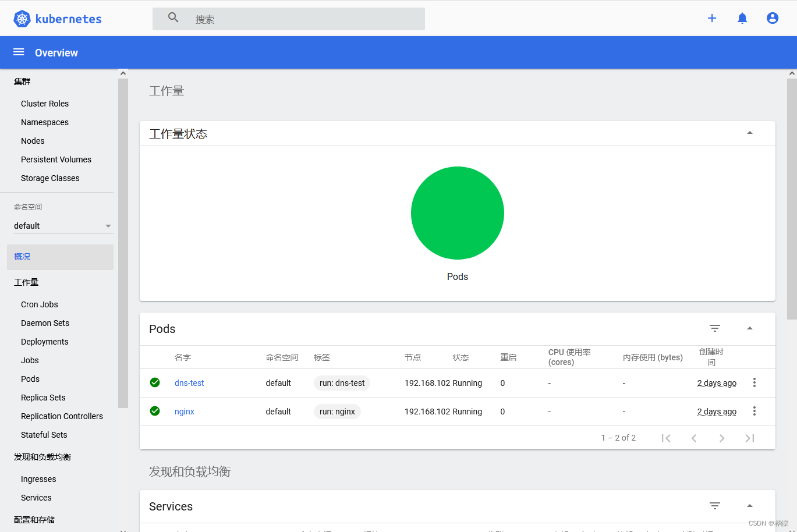Image resolution: width=797 pixels, height=532 pixels.
Task: Click main scrollbar up arrow
Action: (792, 73)
